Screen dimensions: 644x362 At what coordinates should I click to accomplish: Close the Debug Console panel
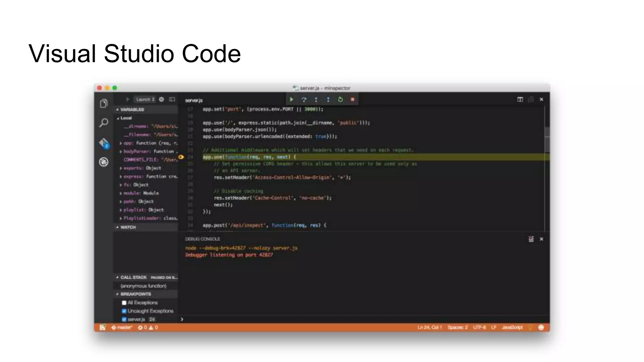(541, 239)
